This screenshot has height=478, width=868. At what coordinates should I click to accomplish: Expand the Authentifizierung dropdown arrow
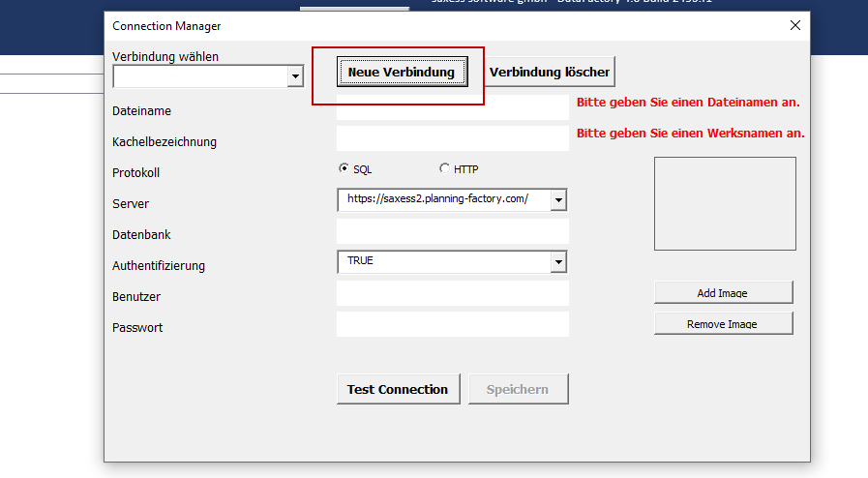coord(558,262)
